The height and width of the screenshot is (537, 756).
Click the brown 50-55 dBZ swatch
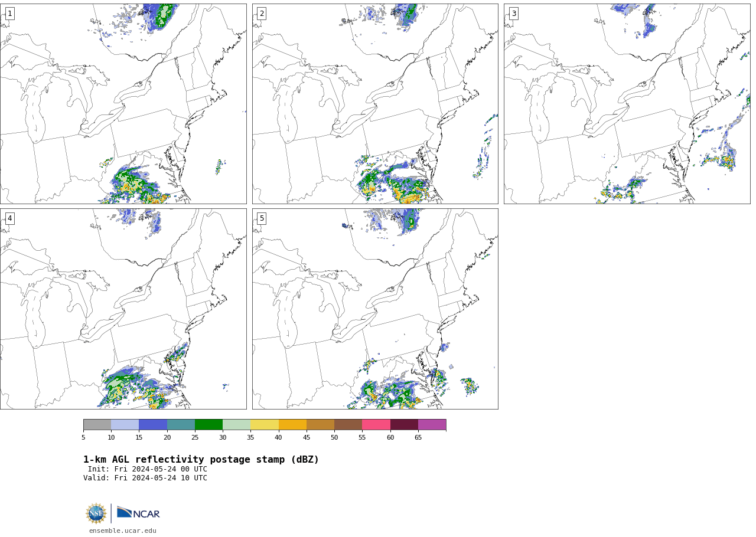[x=348, y=425]
